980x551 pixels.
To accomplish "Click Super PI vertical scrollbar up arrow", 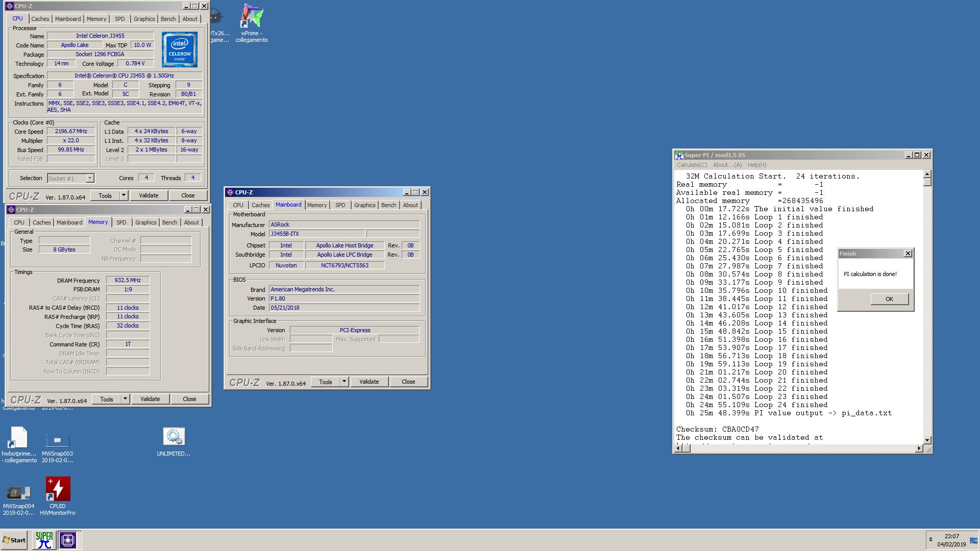I will (927, 174).
